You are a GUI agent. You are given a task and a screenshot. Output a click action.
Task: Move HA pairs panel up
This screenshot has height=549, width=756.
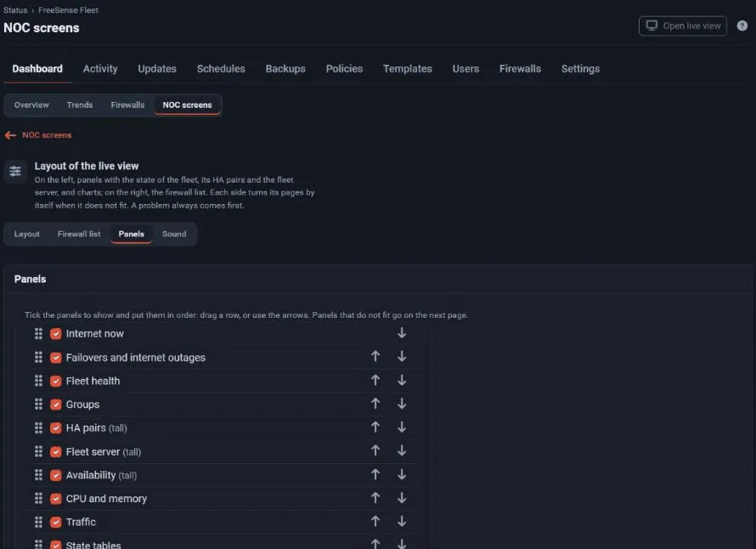pyautogui.click(x=375, y=427)
